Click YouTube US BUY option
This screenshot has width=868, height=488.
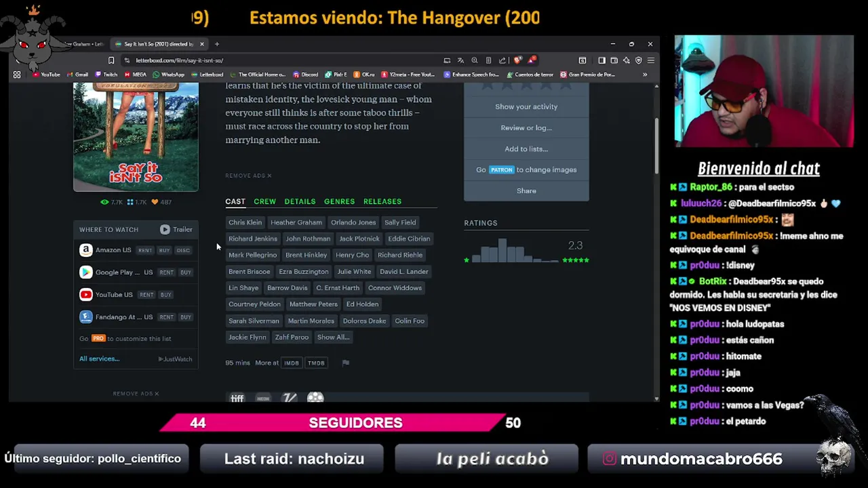tap(165, 295)
